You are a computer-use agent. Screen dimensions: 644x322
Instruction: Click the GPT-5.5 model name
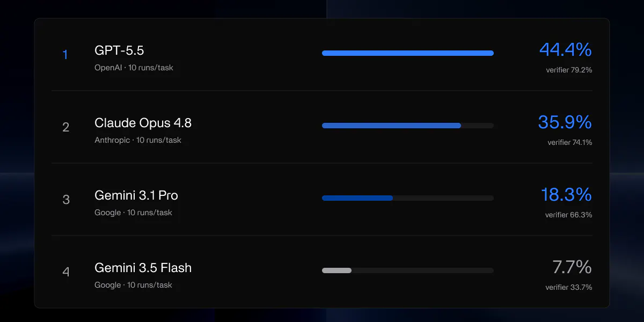[119, 51]
